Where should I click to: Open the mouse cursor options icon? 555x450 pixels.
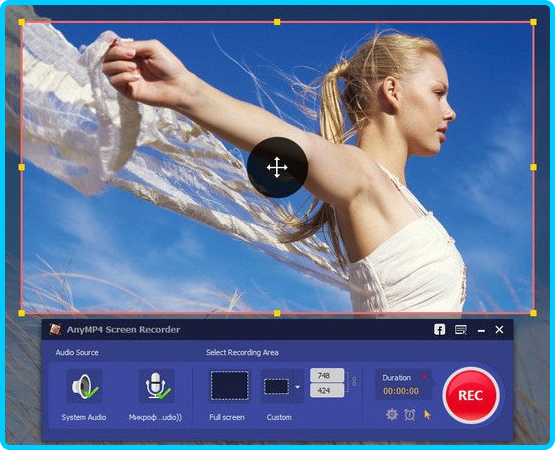427,415
